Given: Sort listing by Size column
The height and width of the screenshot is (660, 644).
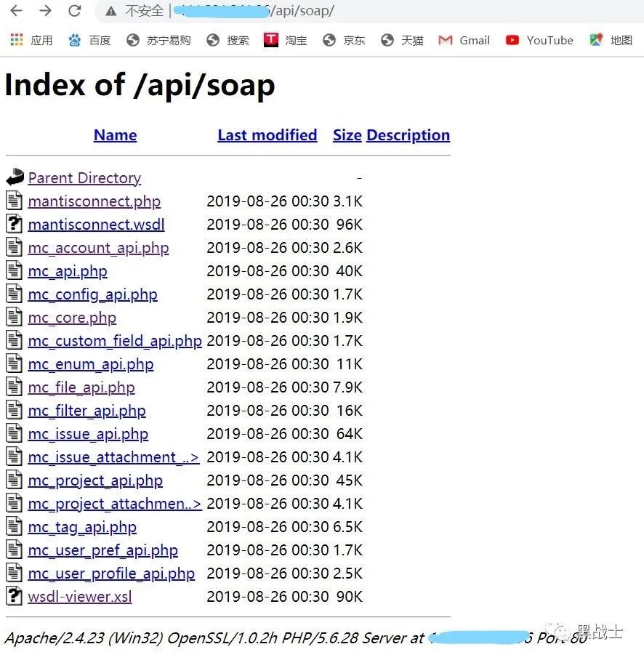Looking at the screenshot, I should (347, 135).
